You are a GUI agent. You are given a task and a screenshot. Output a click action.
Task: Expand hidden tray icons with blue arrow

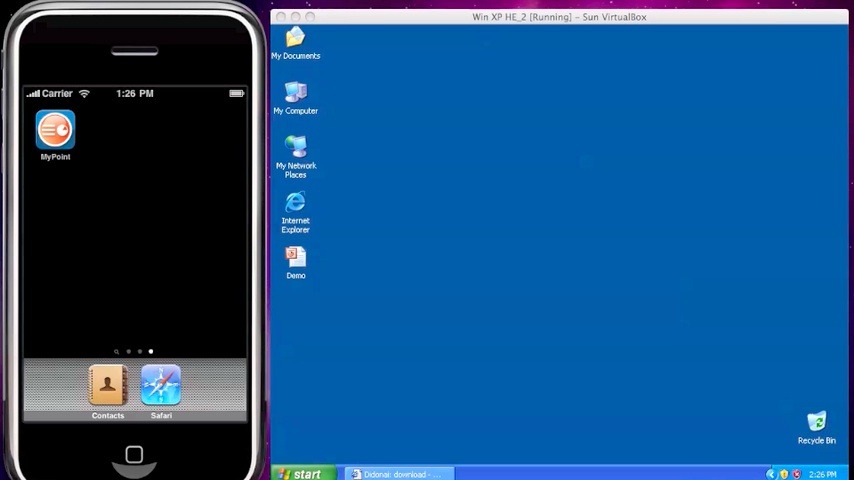click(x=770, y=474)
